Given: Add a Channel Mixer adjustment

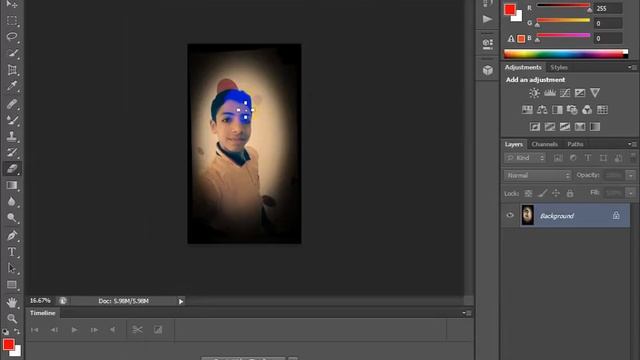Looking at the screenshot, I should [587, 109].
